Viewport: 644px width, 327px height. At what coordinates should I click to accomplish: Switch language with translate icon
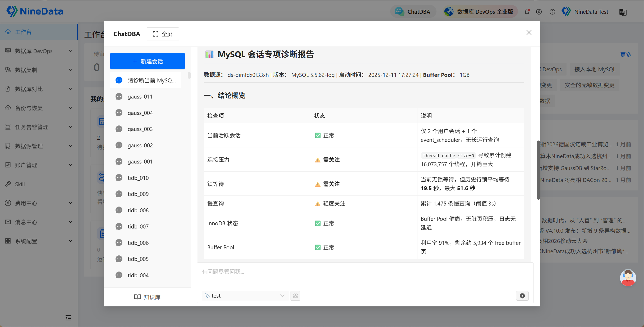[623, 12]
